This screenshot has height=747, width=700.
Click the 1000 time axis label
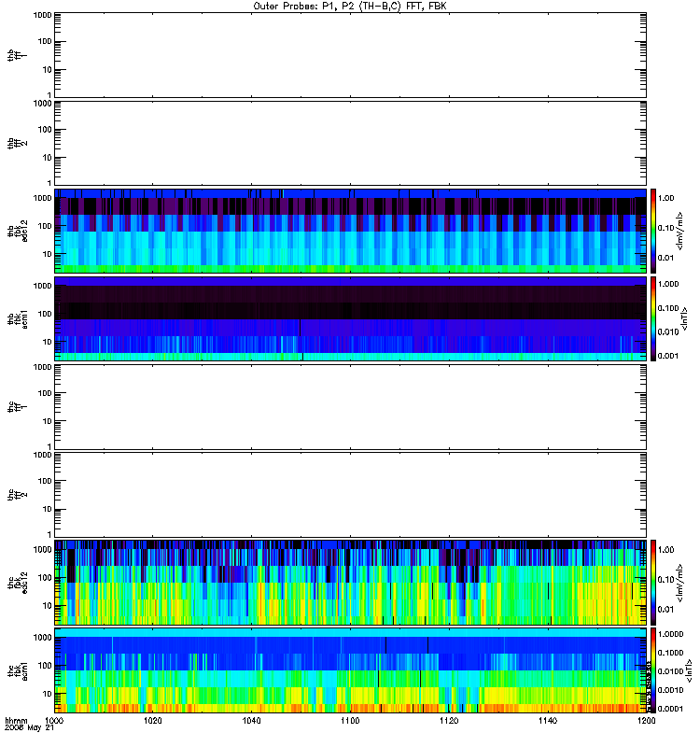pos(55,722)
